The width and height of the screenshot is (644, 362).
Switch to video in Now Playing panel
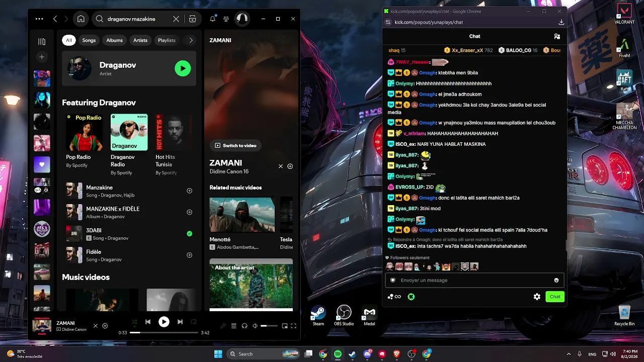click(235, 145)
